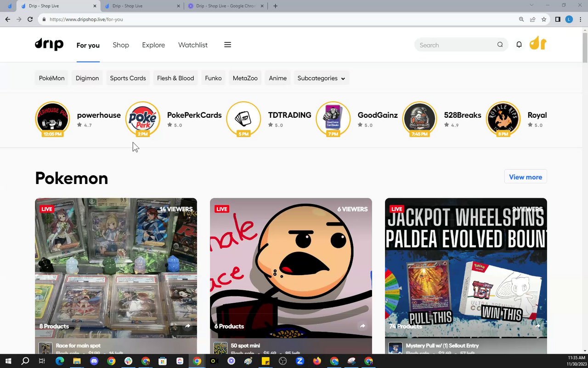Viewport: 588px width, 368px height.
Task: Click View more for Pokemon
Action: (x=526, y=177)
